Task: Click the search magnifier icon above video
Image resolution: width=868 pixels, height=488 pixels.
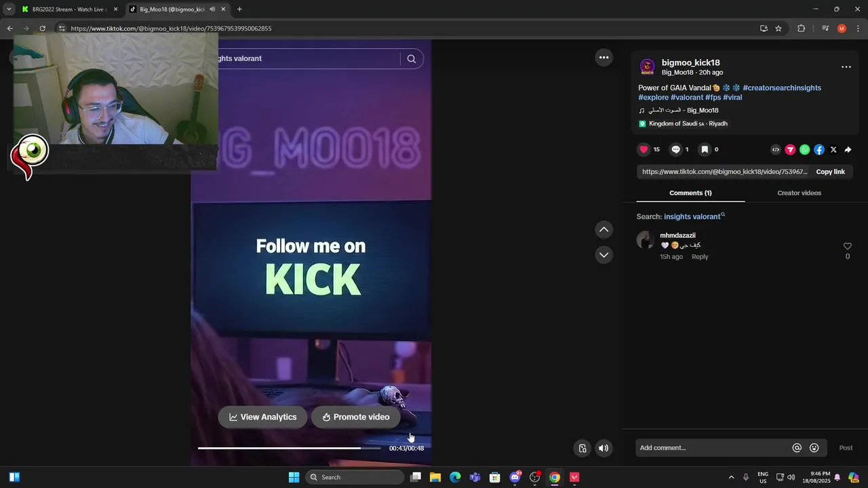Action: click(411, 59)
